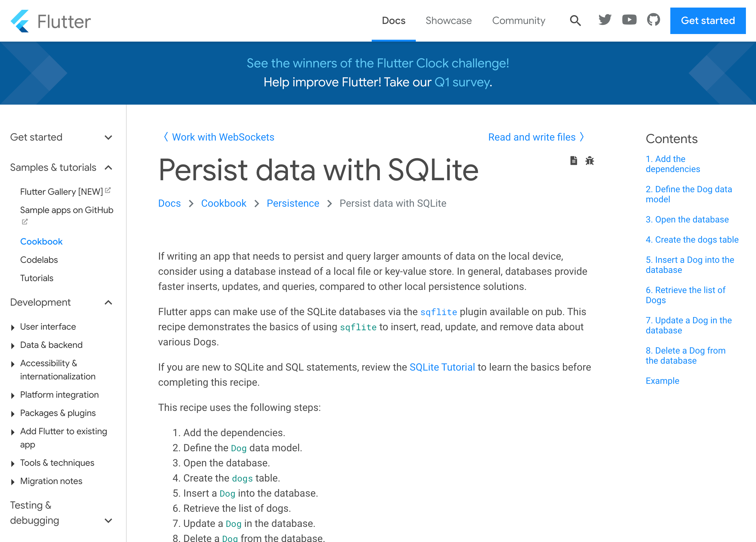756x542 pixels.
Task: Follow the SQLite Tutorial link
Action: [x=442, y=367]
